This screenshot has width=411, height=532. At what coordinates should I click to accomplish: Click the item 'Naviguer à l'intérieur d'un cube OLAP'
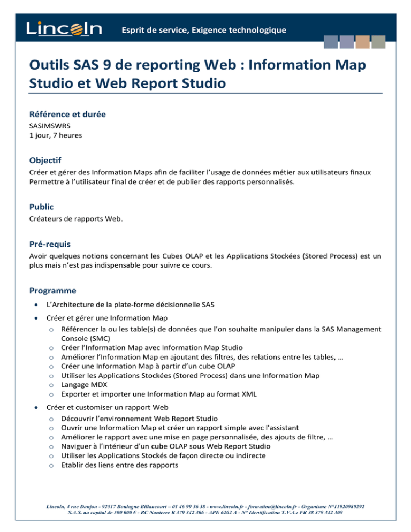point(165,446)
